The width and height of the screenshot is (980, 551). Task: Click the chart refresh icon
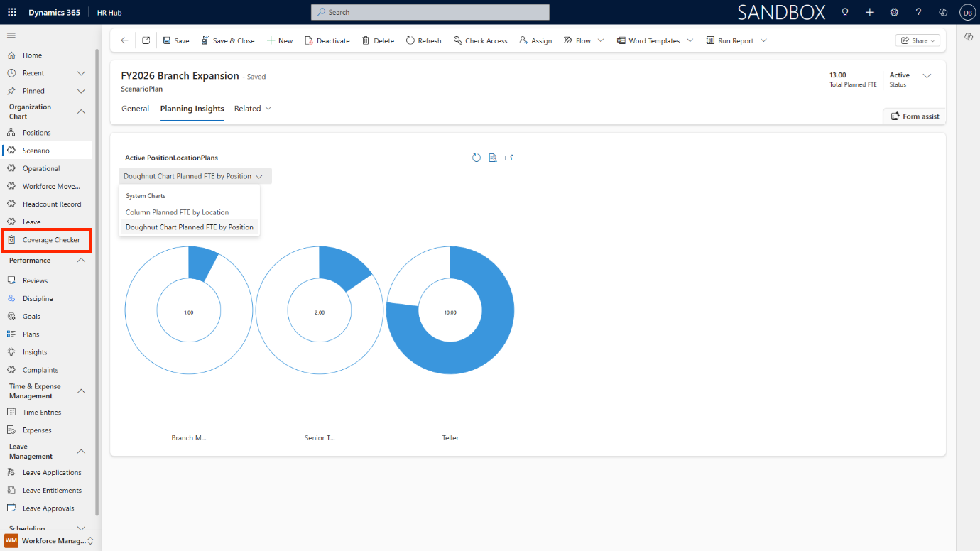(x=477, y=158)
